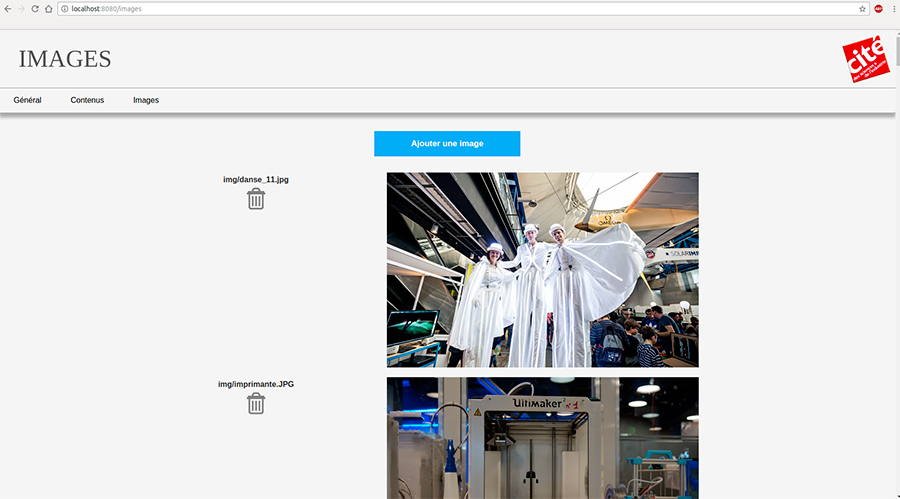This screenshot has height=499, width=900.
Task: Delete the danse_11.jpg image with trash icon
Action: (256, 199)
